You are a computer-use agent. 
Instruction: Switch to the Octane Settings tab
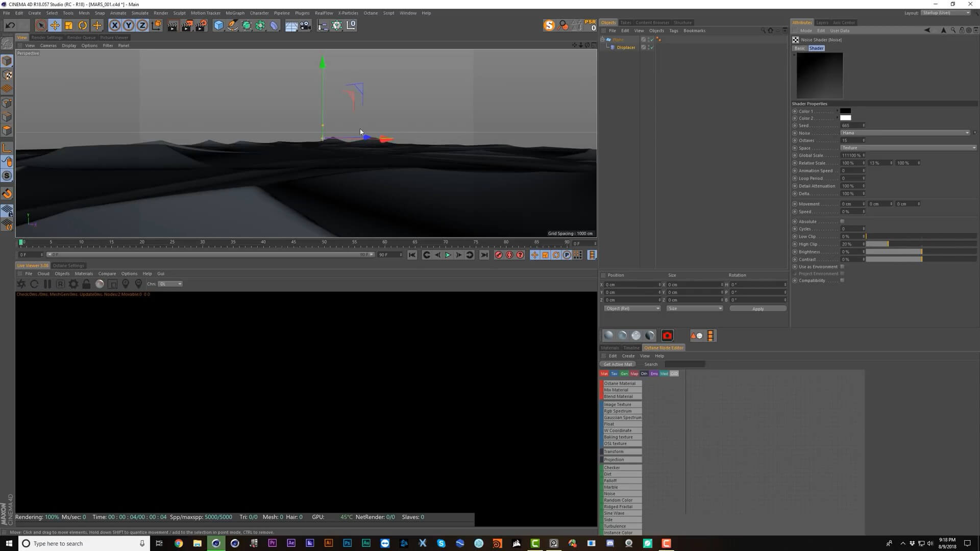click(68, 266)
